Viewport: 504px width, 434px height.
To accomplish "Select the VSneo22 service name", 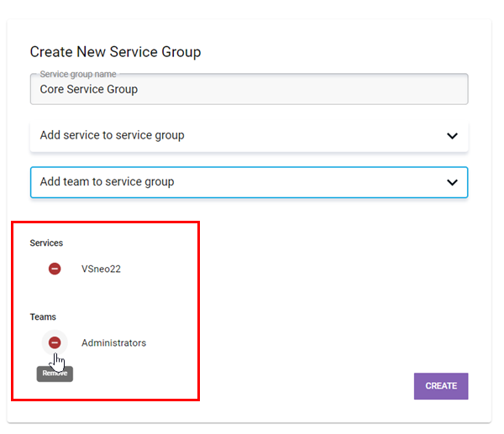I will (101, 269).
